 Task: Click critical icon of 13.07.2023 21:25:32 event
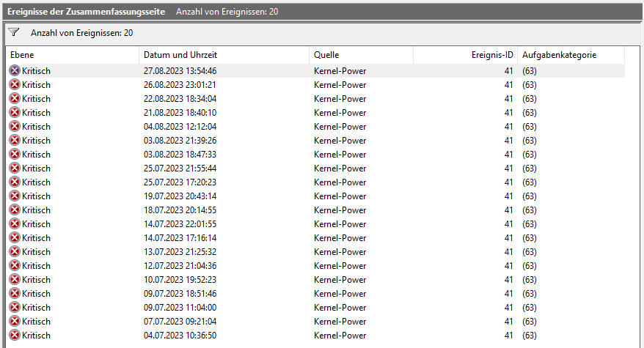point(15,252)
